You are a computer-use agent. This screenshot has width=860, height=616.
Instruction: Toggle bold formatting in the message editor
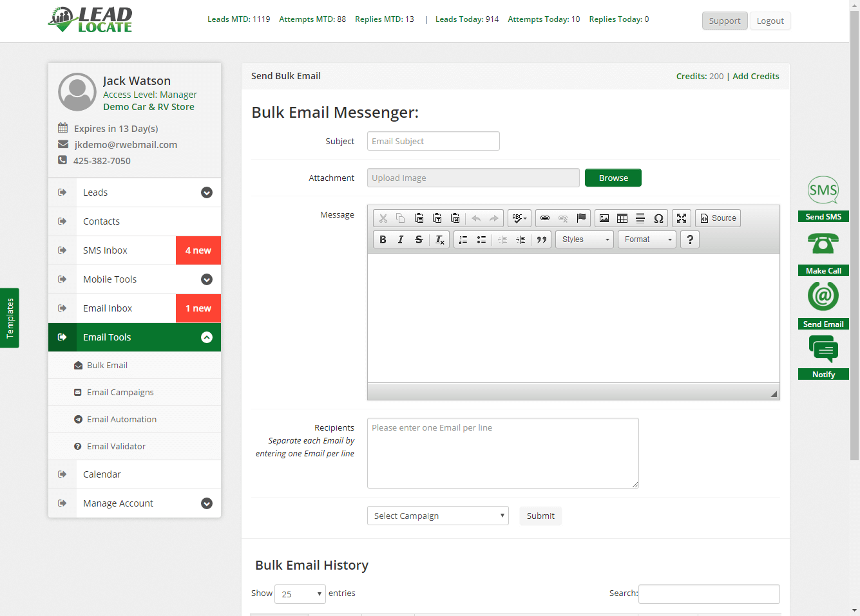(x=383, y=239)
